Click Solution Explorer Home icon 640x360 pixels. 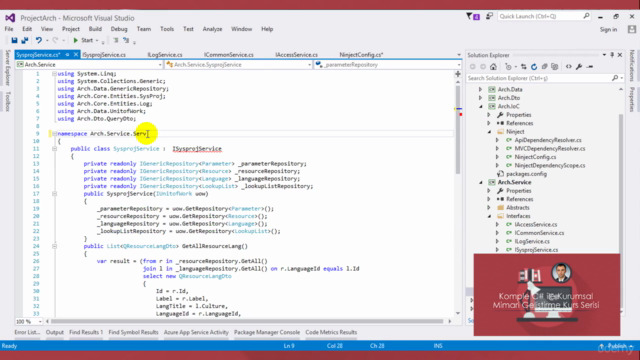click(493, 67)
